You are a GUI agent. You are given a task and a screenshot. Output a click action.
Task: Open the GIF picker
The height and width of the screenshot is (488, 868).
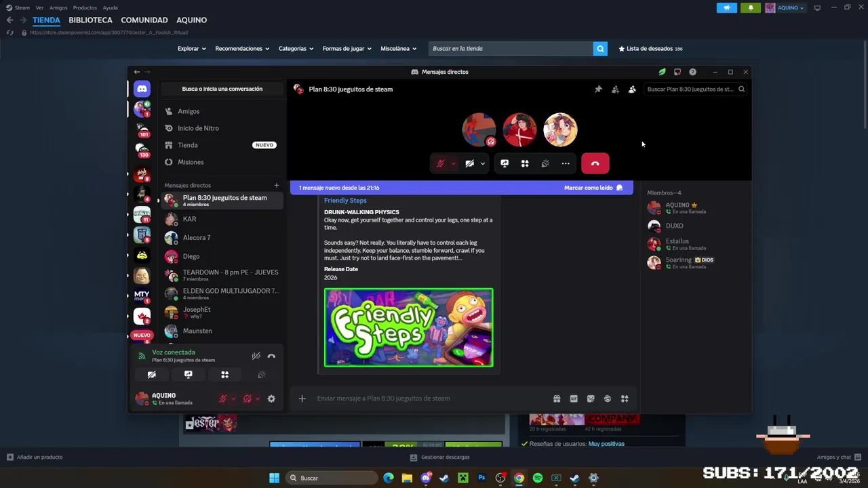[574, 399]
